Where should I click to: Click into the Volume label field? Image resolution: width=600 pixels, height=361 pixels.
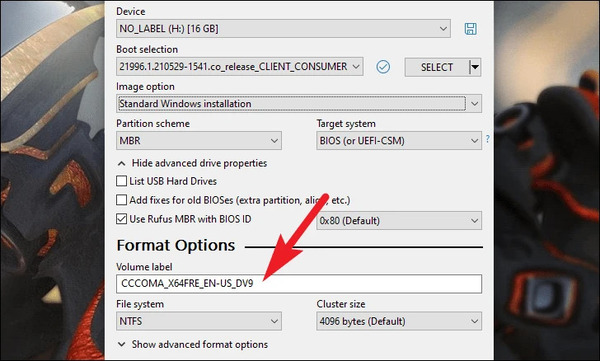click(x=299, y=284)
